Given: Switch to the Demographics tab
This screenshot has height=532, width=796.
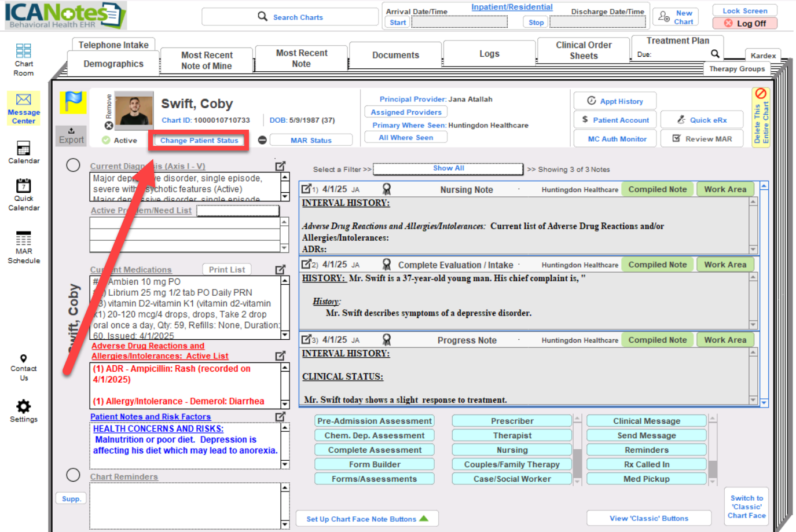Looking at the screenshot, I should pos(113,64).
